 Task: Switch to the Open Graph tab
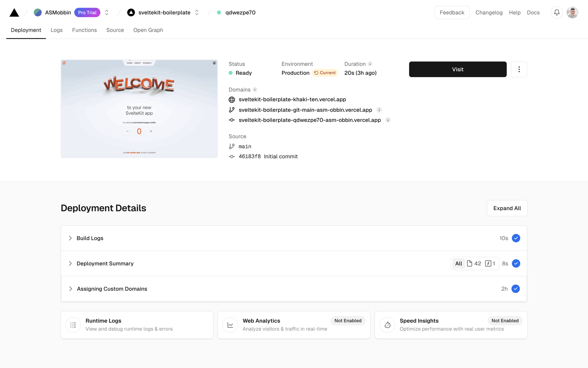click(x=148, y=30)
